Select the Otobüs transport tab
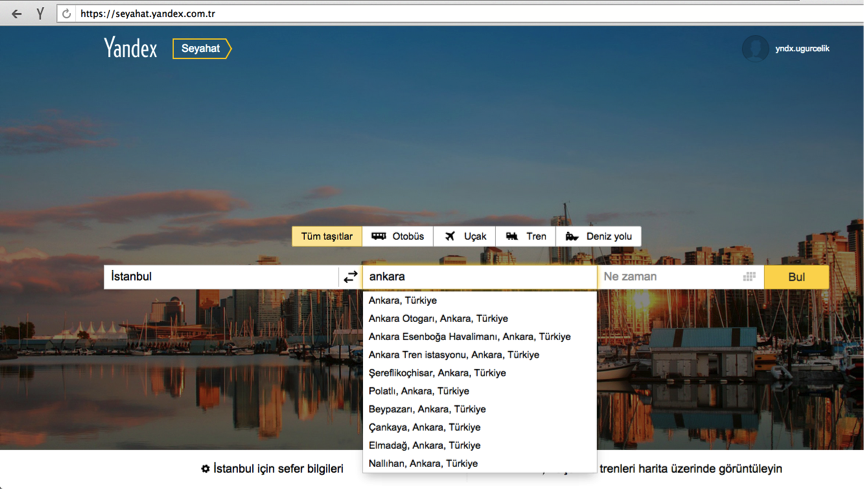The width and height of the screenshot is (864, 489). (397, 237)
